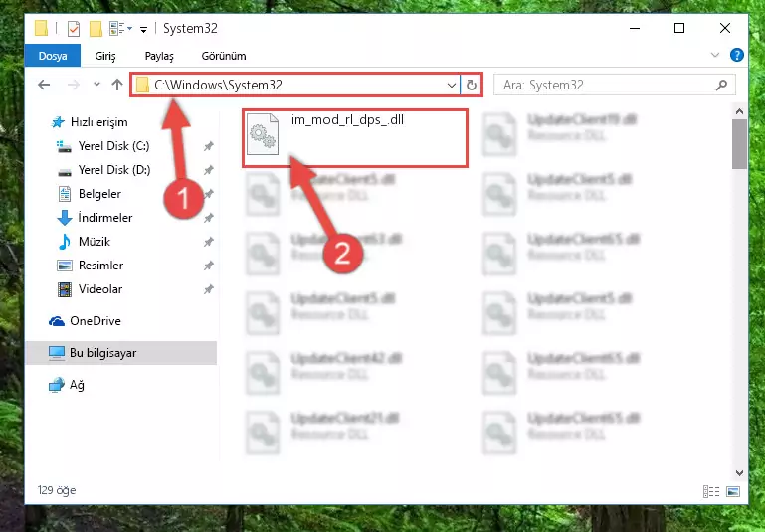
Task: Switch to the Görünüm ribbon tab
Action: [224, 56]
